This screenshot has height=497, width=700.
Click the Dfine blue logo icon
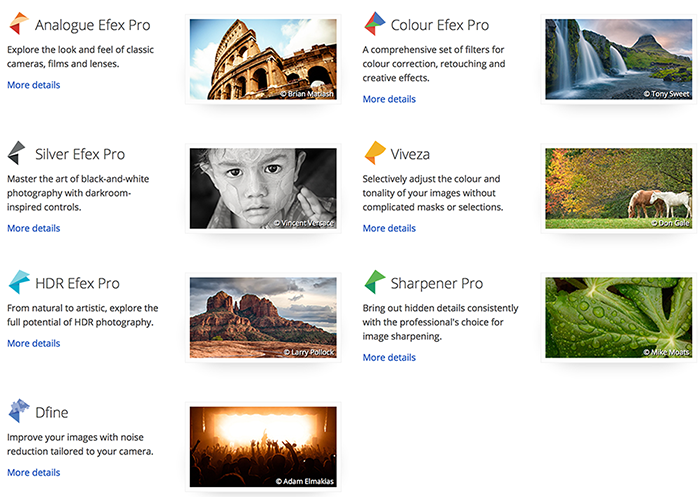19,411
